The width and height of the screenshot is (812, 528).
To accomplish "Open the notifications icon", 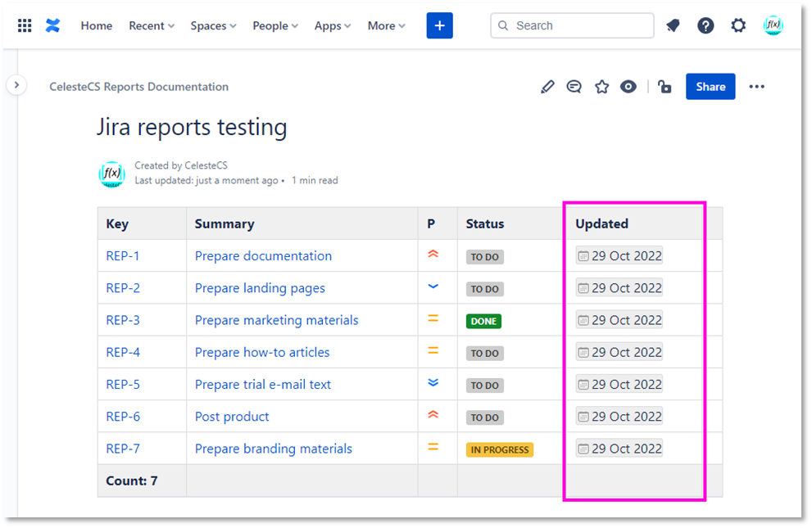I will coord(673,25).
